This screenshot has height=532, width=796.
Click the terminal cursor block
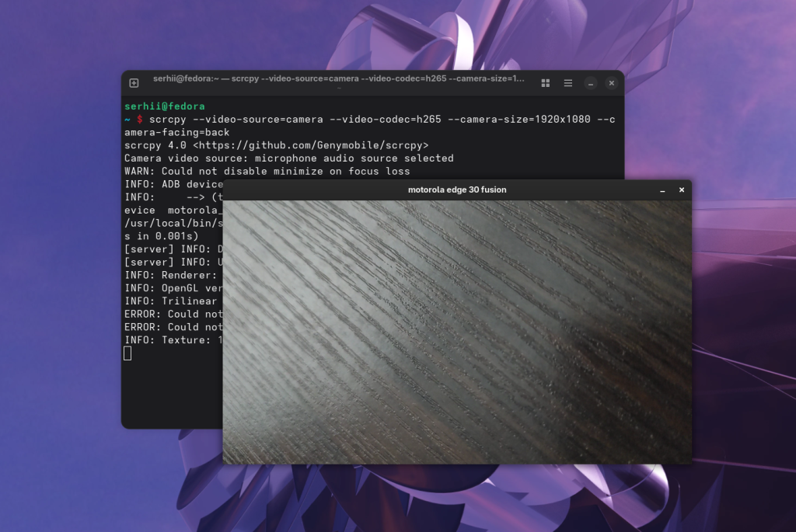127,353
